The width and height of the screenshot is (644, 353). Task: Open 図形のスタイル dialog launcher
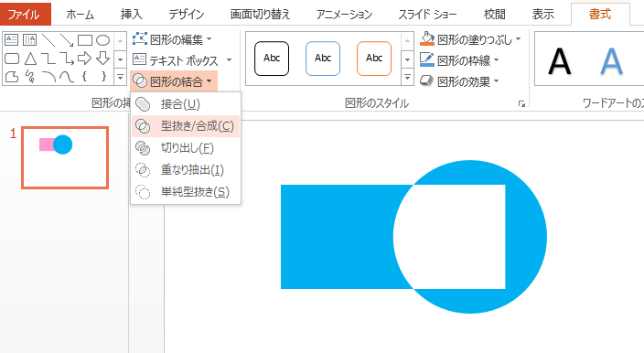pyautogui.click(x=521, y=104)
